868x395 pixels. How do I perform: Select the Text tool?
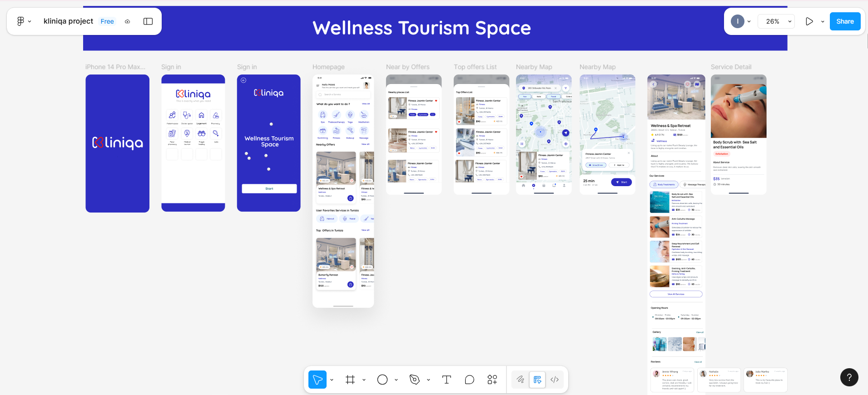446,380
